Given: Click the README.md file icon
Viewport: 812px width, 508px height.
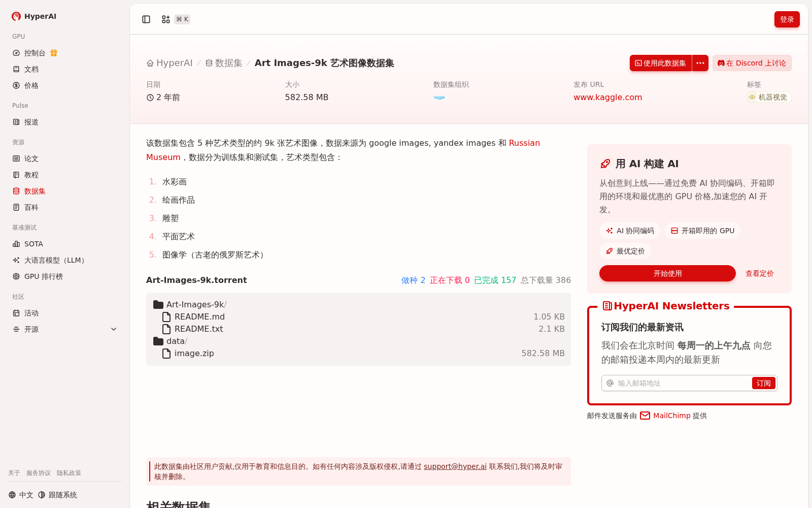Looking at the screenshot, I should point(166,317).
